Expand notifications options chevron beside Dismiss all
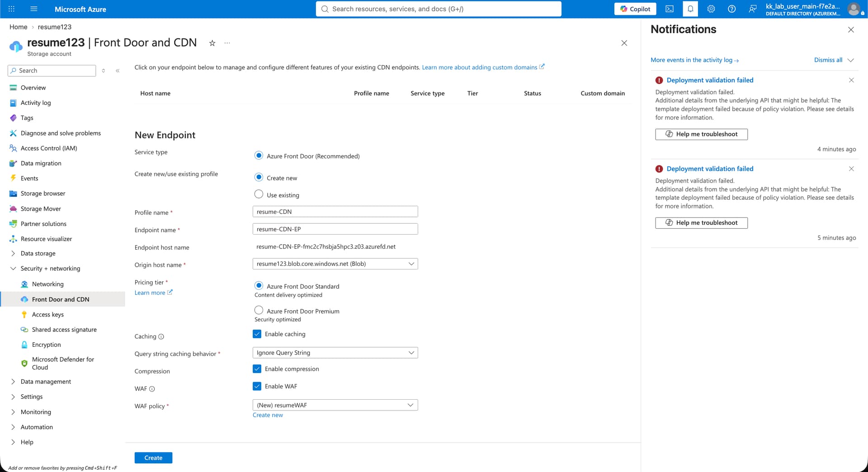This screenshot has width=868, height=472. coord(850,60)
